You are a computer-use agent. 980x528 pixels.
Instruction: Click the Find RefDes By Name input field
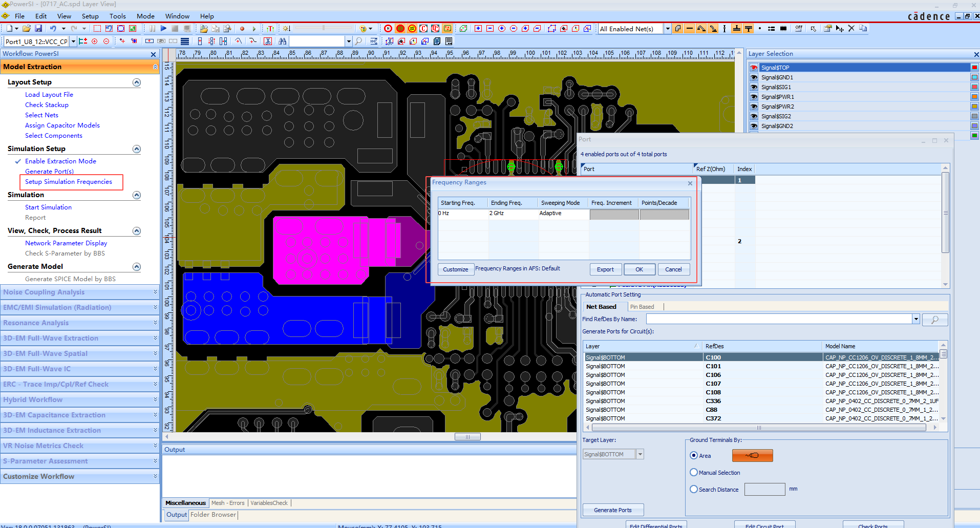(778, 319)
